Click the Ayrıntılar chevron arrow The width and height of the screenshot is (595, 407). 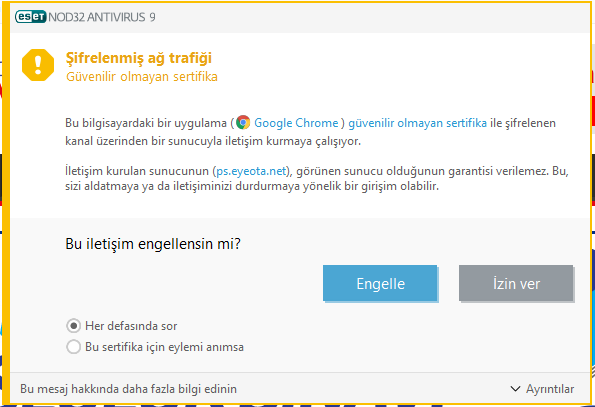click(x=515, y=389)
